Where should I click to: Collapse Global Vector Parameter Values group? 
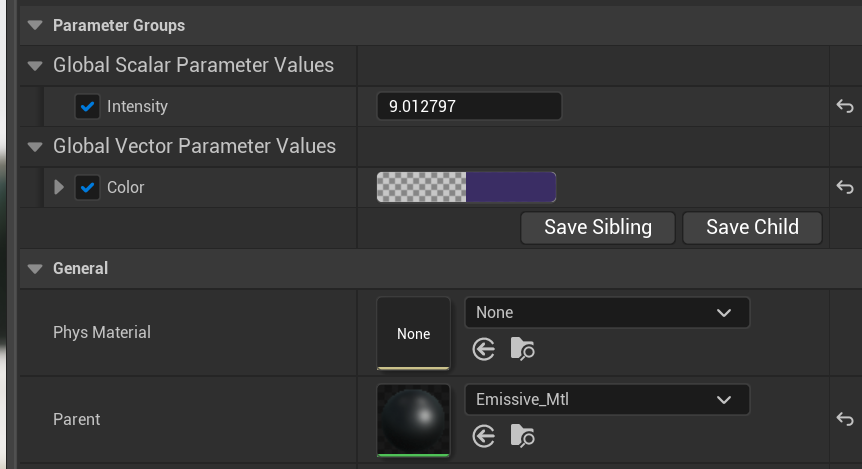pyautogui.click(x=36, y=147)
